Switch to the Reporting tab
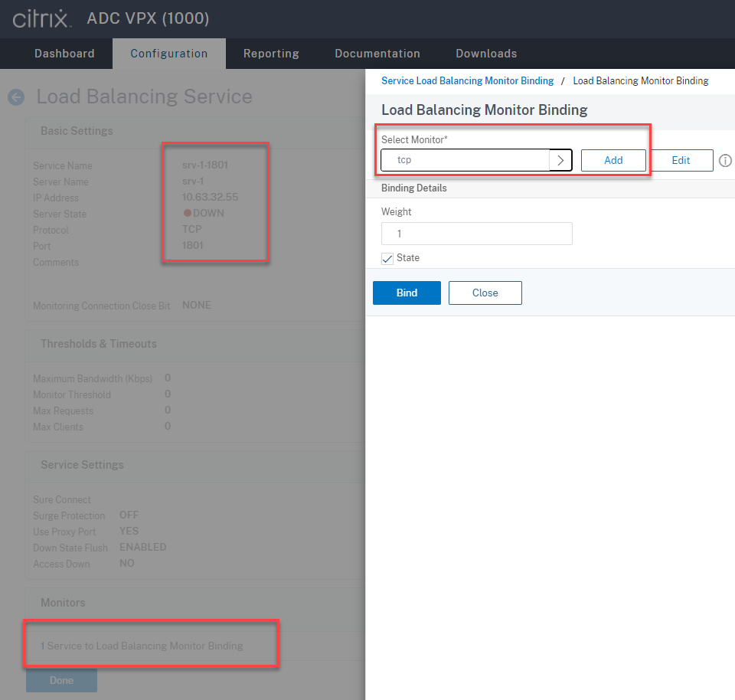 coord(270,54)
